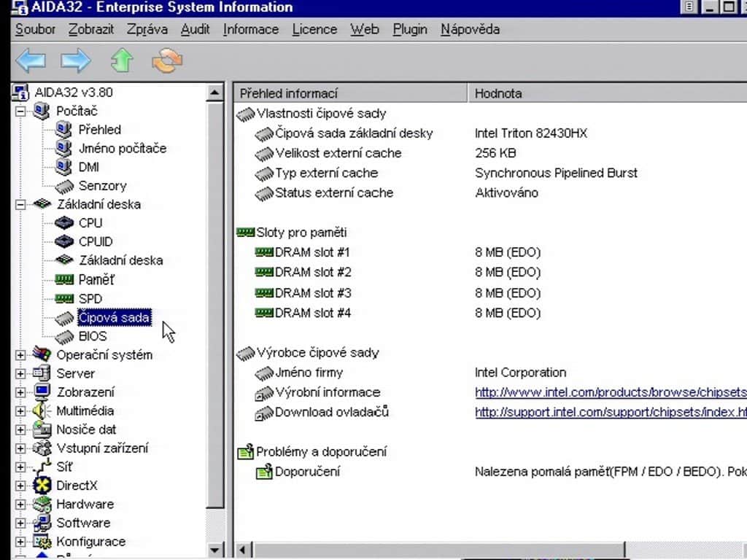Expand the Nosiče dat branch

coord(20,429)
